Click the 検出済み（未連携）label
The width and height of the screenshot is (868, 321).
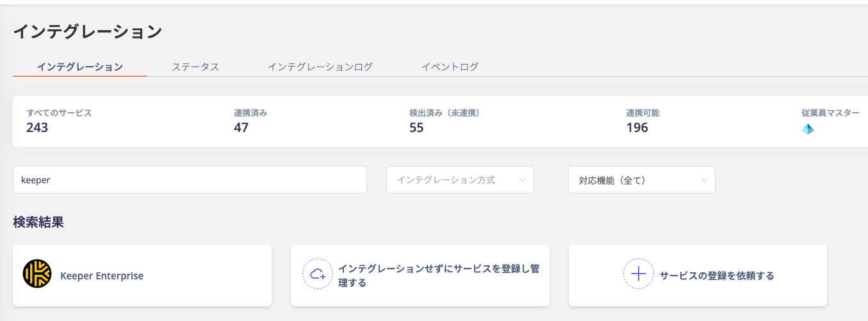point(445,113)
